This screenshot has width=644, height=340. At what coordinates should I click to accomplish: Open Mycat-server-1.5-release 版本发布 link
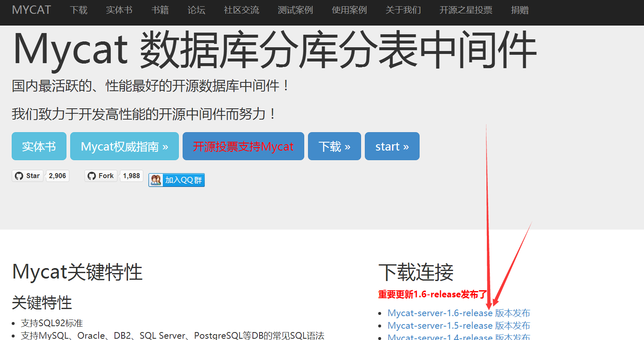coord(459,325)
